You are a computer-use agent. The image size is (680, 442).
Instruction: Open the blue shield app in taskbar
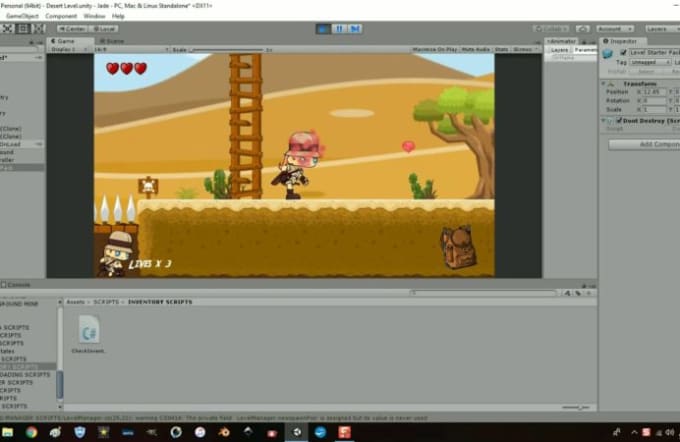coord(80,432)
